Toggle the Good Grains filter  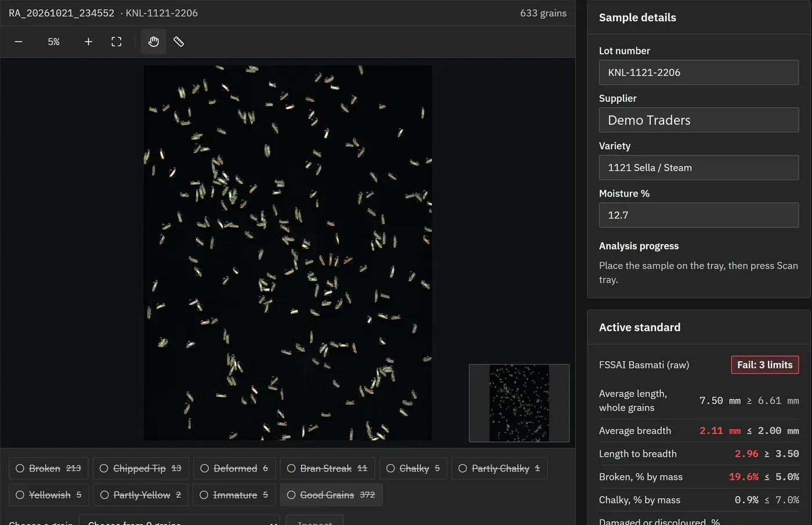pos(331,495)
